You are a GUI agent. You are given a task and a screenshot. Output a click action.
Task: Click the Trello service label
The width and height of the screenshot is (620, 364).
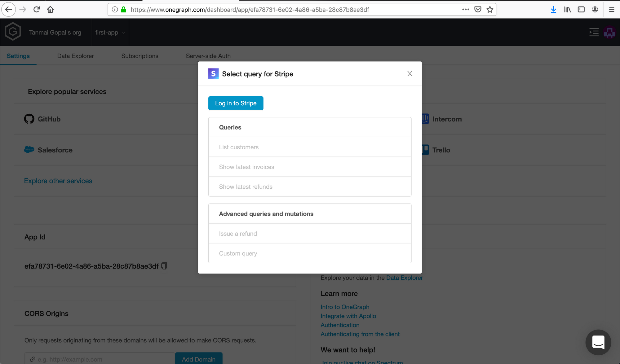(441, 150)
